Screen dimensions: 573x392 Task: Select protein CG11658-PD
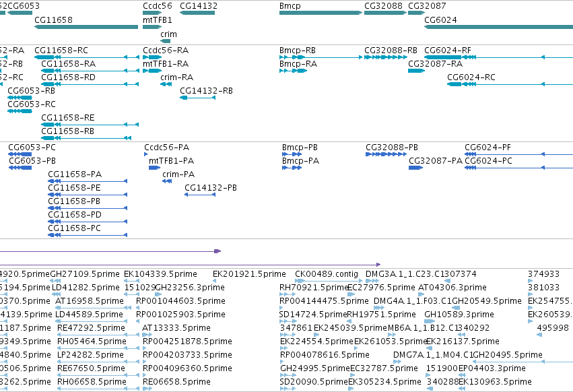pyautogui.click(x=88, y=221)
